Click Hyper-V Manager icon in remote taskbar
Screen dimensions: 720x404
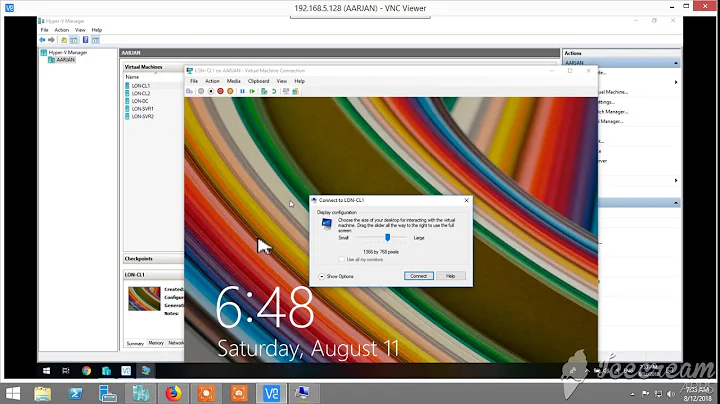coord(107,370)
